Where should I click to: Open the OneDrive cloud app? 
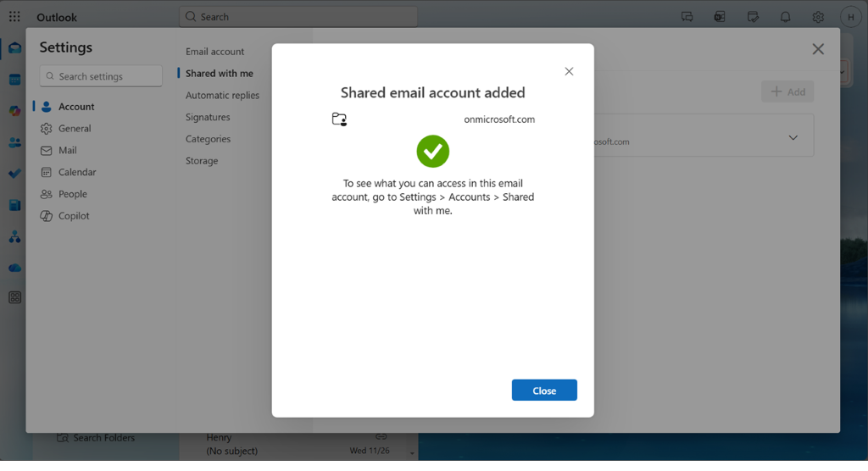tap(15, 268)
